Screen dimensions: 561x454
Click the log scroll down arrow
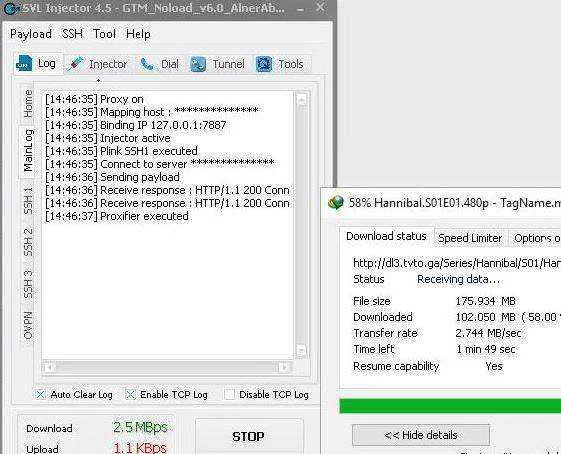[x=302, y=350]
